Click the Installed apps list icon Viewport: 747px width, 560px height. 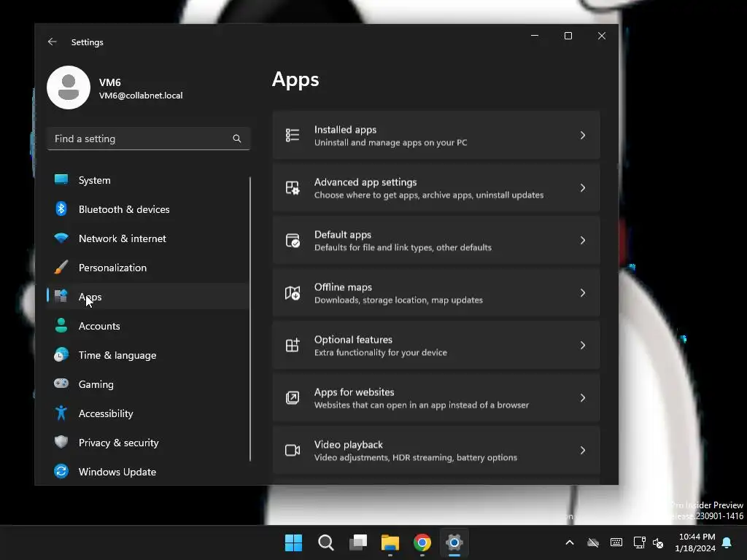293,135
